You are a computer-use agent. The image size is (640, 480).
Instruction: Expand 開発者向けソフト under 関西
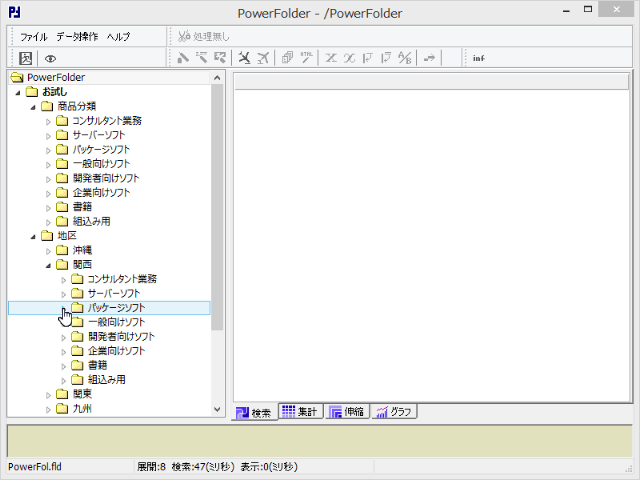[x=63, y=338]
